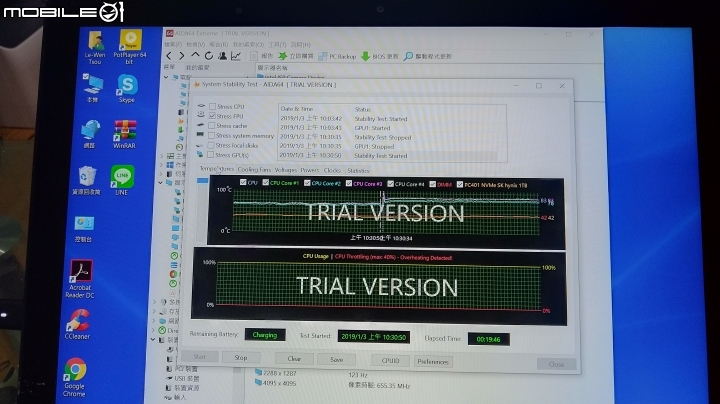Open CPUID panel button
This screenshot has height=404, width=720.
[x=390, y=360]
